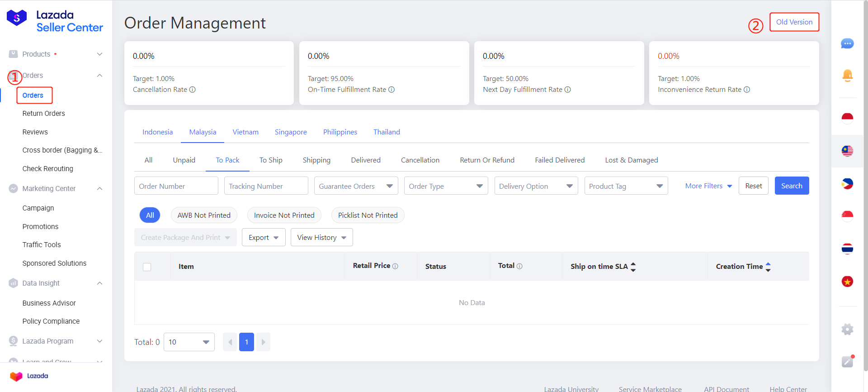Switch to Indonesia flag store icon
The height and width of the screenshot is (392, 868).
click(x=847, y=118)
